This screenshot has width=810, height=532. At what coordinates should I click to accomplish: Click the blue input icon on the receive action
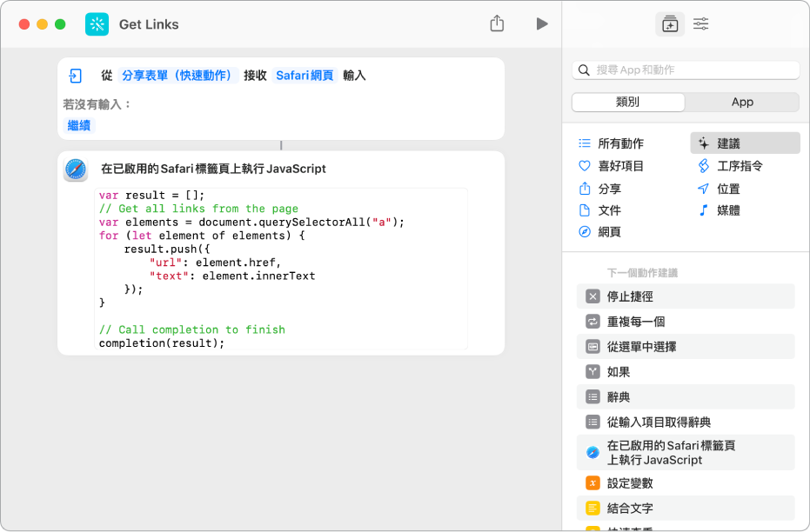tap(75, 76)
